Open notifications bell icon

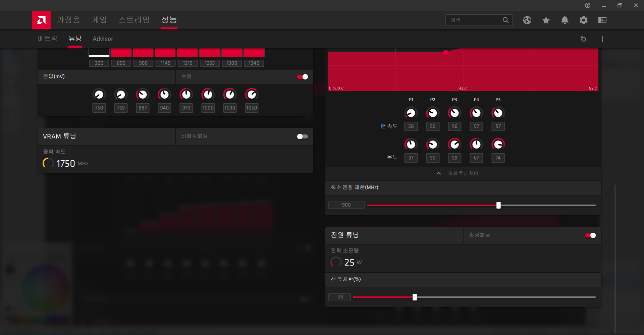click(x=565, y=20)
